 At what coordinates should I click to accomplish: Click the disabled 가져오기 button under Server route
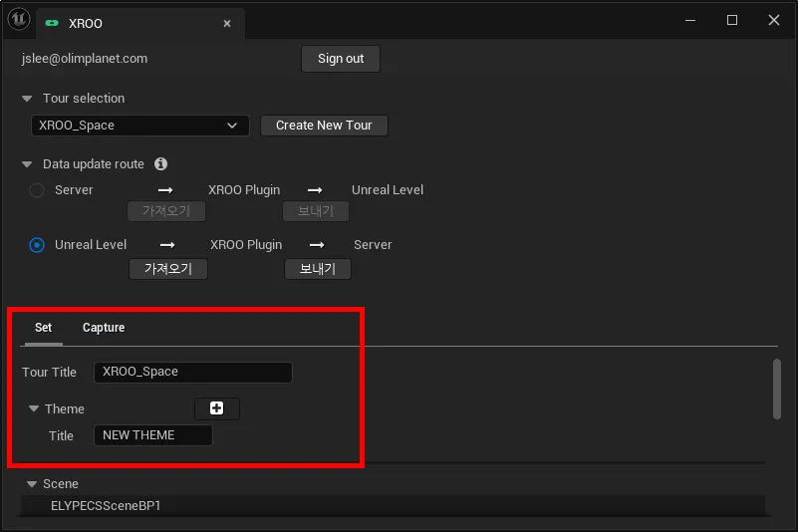pyautogui.click(x=166, y=211)
